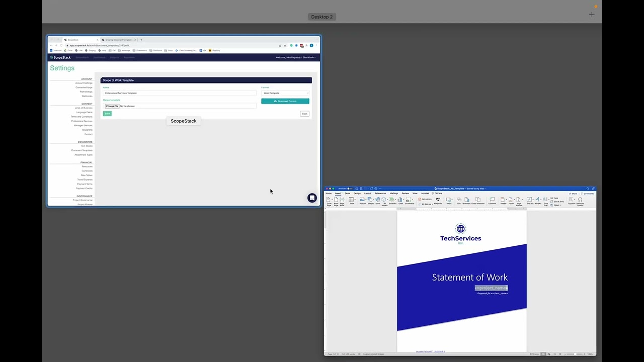This screenshot has width=644, height=362.
Task: Toggle AutoSave switch in Word title bar
Action: pos(350,189)
